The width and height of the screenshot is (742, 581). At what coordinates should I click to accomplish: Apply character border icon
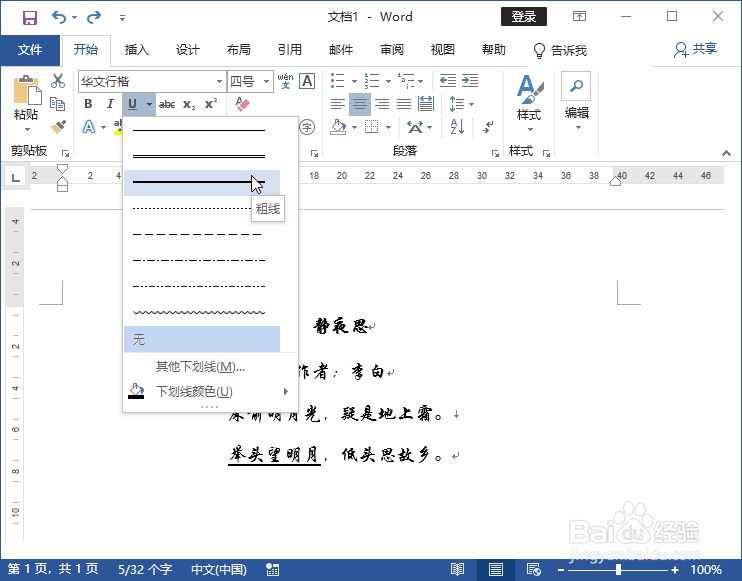pyautogui.click(x=308, y=81)
